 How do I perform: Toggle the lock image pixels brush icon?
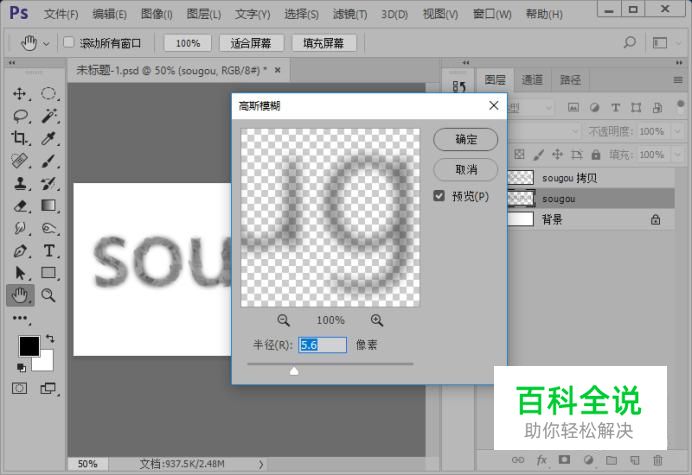pyautogui.click(x=539, y=155)
